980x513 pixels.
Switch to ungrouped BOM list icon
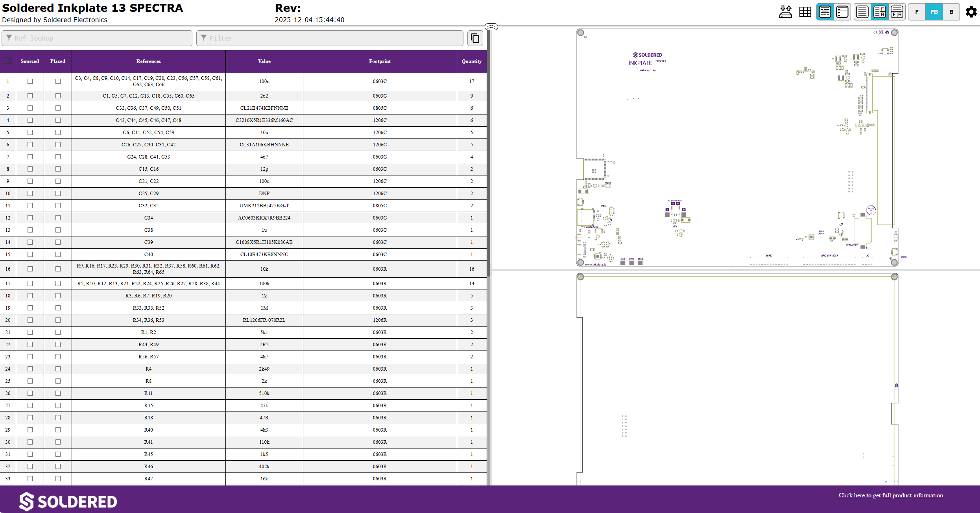point(842,12)
